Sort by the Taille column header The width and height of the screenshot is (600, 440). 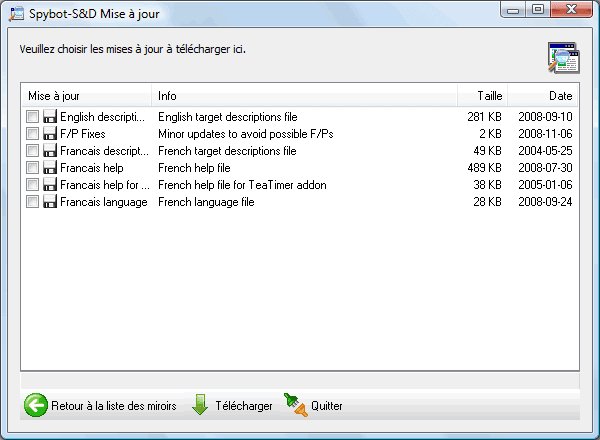click(483, 96)
